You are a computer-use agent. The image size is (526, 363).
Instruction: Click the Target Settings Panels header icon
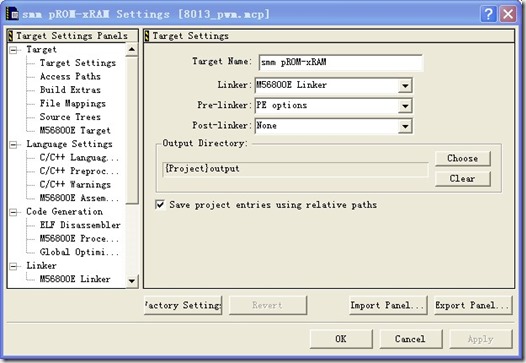(10, 36)
